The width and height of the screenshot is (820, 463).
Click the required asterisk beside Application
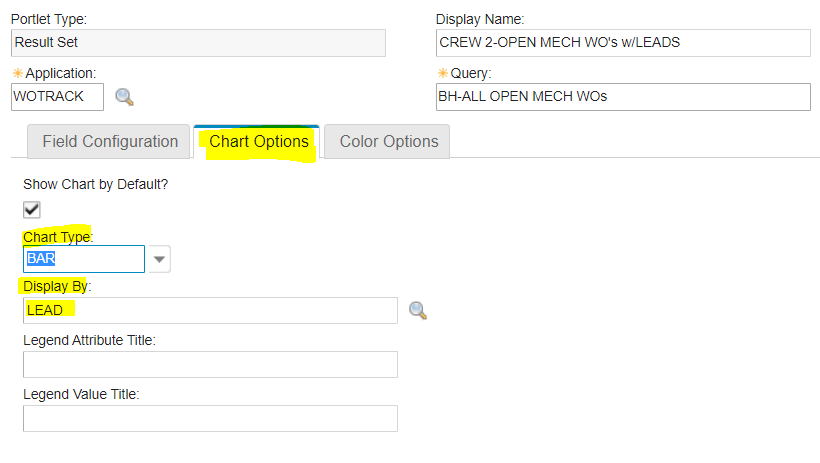17,74
